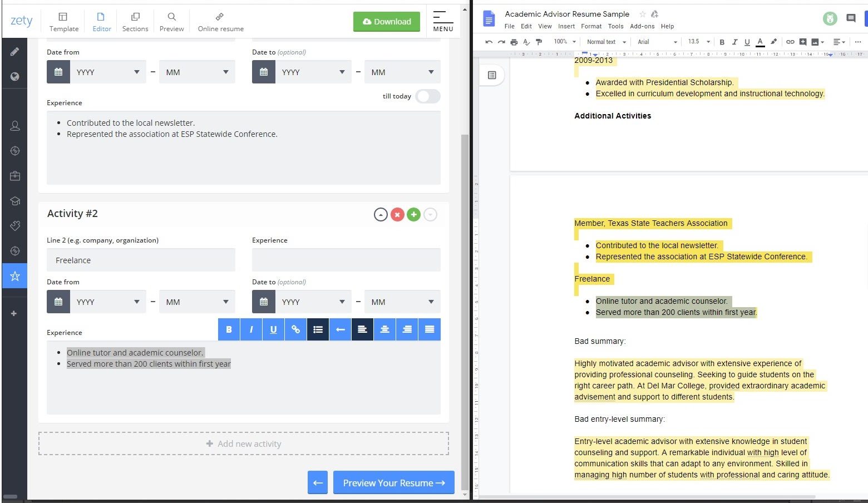Click the green Download button
Screen dimensions: 868x503
pos(387,22)
